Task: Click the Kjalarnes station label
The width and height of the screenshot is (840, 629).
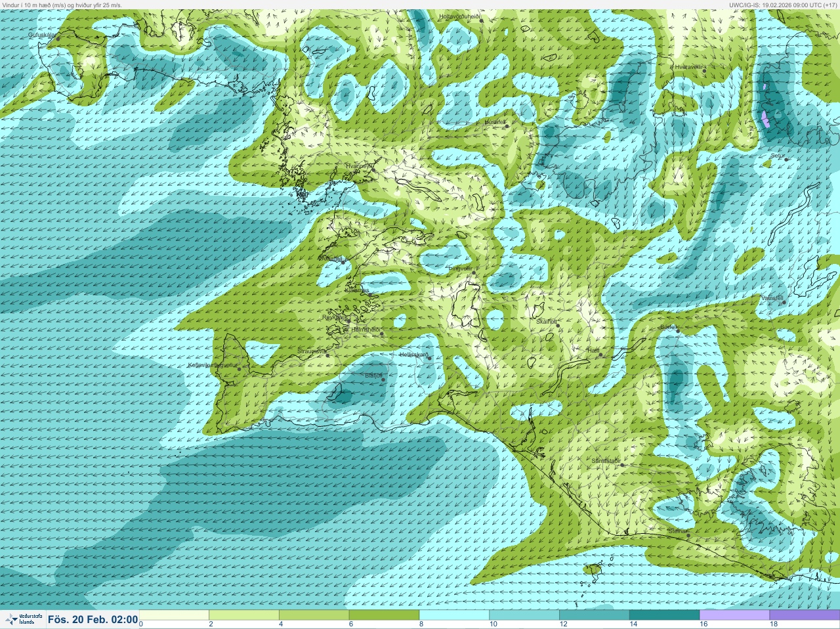Action: [357, 290]
